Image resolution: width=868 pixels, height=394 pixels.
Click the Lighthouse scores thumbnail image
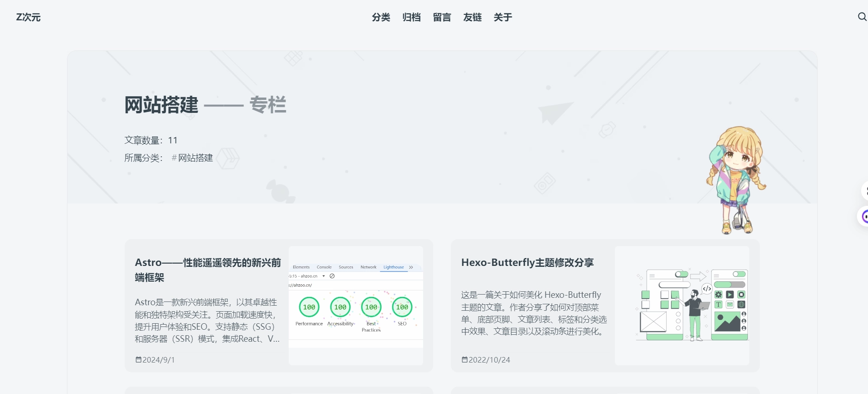[x=356, y=306]
